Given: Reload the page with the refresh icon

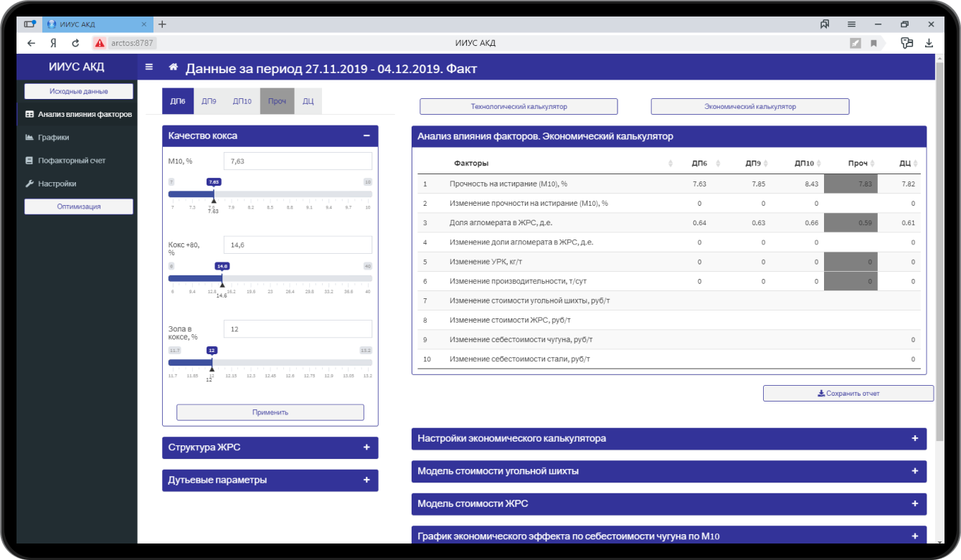Looking at the screenshot, I should [75, 43].
